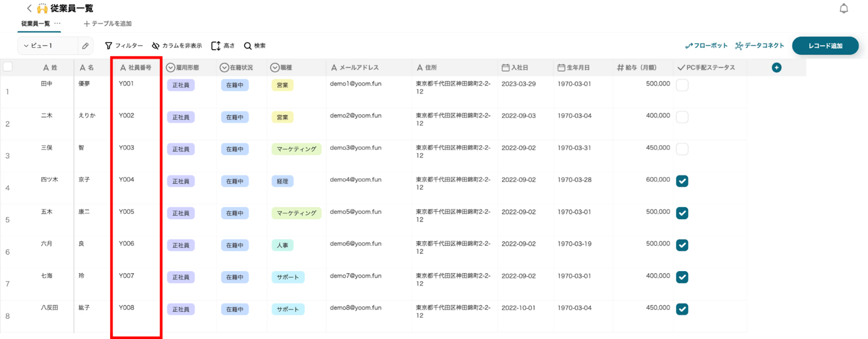The height and width of the screenshot is (339, 868).
Task: Select the 在籍中 tag in row Y005
Action: (234, 213)
